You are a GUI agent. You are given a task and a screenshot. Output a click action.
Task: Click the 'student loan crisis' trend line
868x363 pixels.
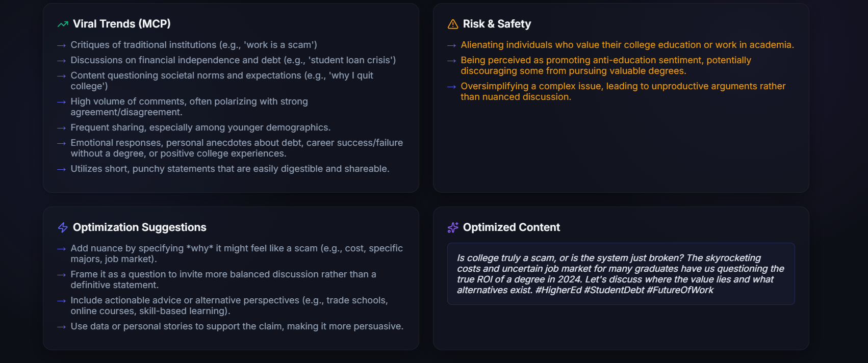tap(233, 60)
